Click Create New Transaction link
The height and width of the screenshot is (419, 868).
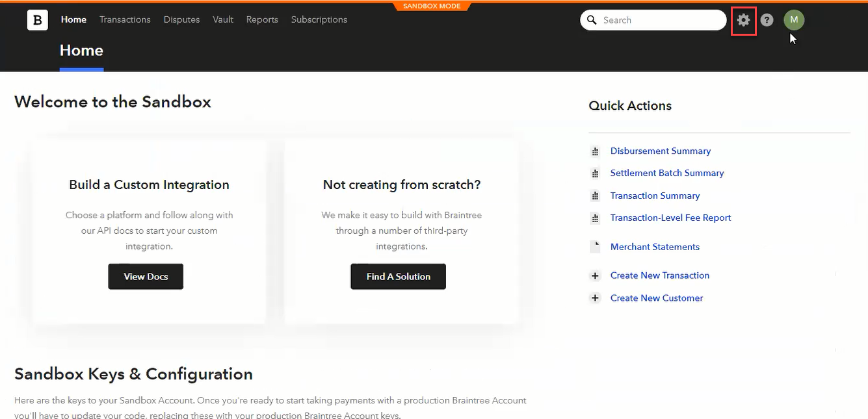click(660, 275)
